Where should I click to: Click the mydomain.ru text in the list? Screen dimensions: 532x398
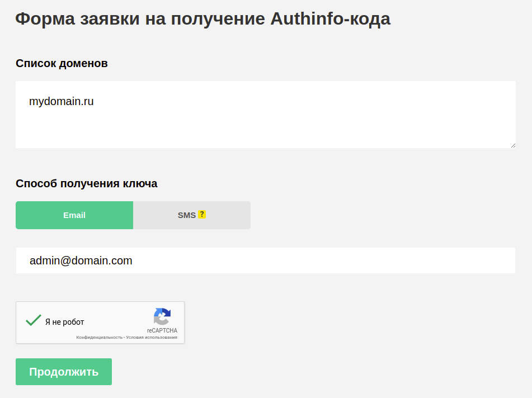pos(62,102)
